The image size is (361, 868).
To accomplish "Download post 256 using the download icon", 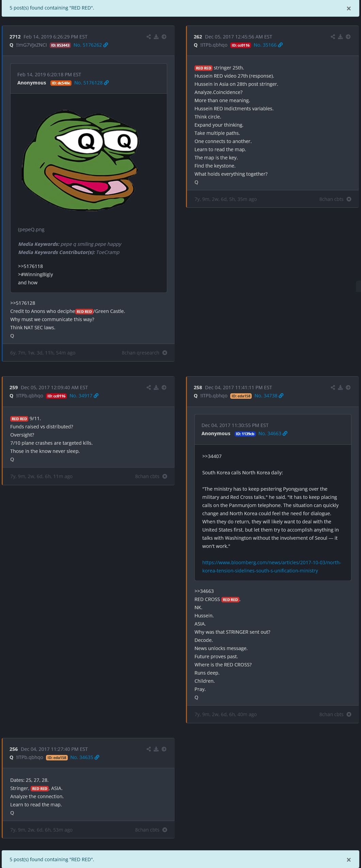I will tap(156, 749).
